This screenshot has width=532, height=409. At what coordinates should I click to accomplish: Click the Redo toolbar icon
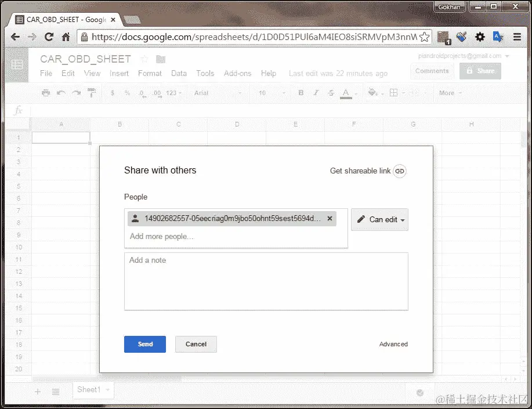pyautogui.click(x=77, y=93)
